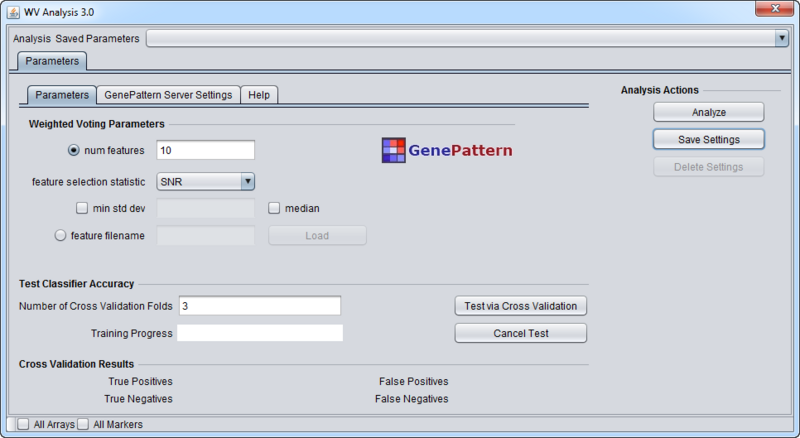
Task: Click the Cross Validation Results heading
Action: (77, 364)
